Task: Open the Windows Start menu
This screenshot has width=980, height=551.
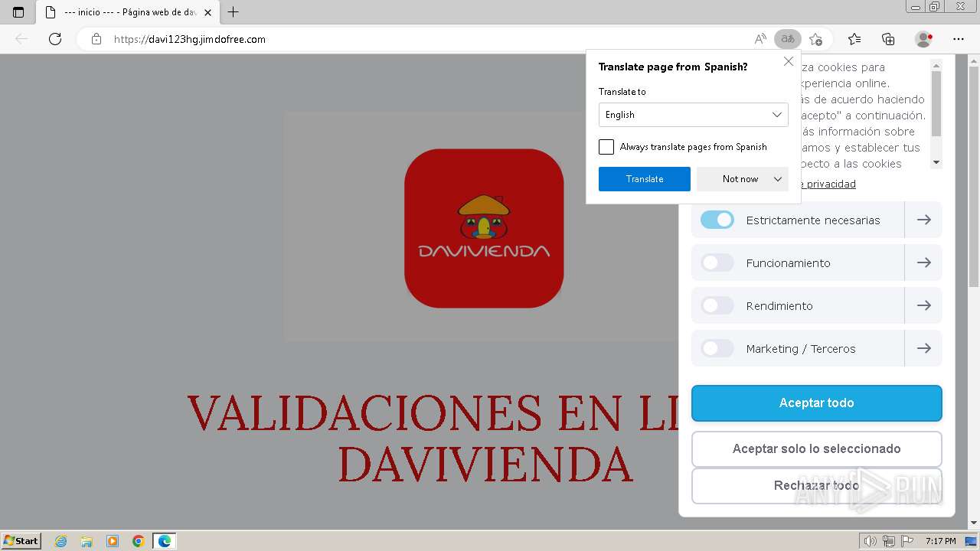Action: coord(21,541)
